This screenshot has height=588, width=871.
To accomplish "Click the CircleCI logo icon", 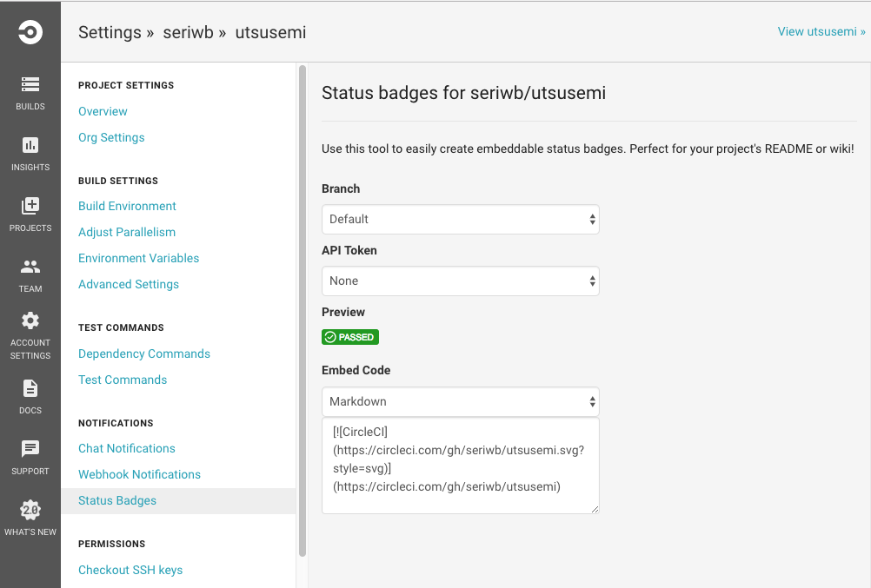I will (x=30, y=31).
